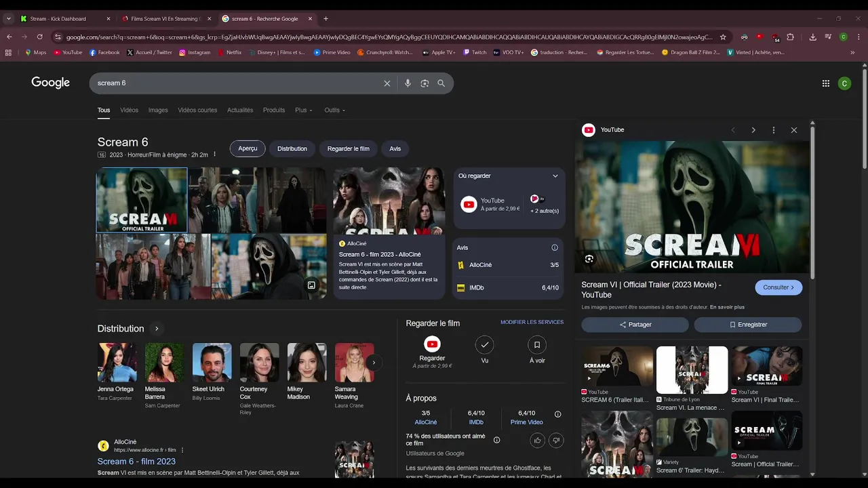This screenshot has height=488, width=868.
Task: Close the YouTube image preview panel
Action: pyautogui.click(x=794, y=130)
